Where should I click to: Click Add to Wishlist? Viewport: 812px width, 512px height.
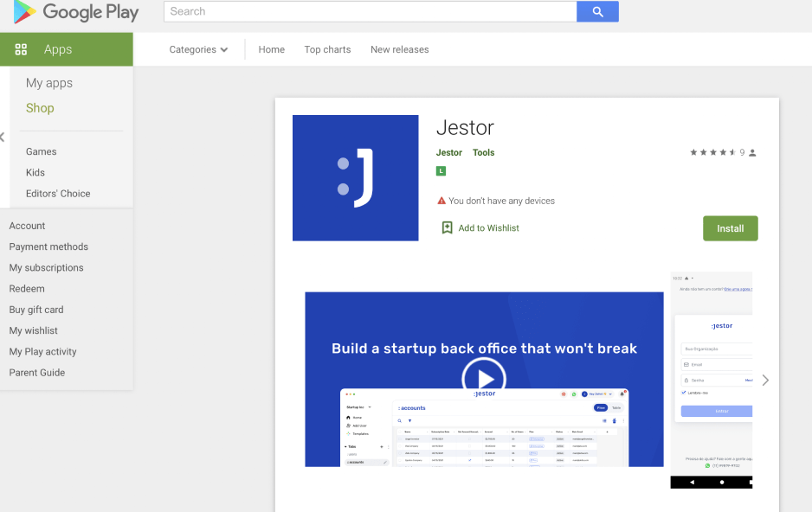point(488,228)
